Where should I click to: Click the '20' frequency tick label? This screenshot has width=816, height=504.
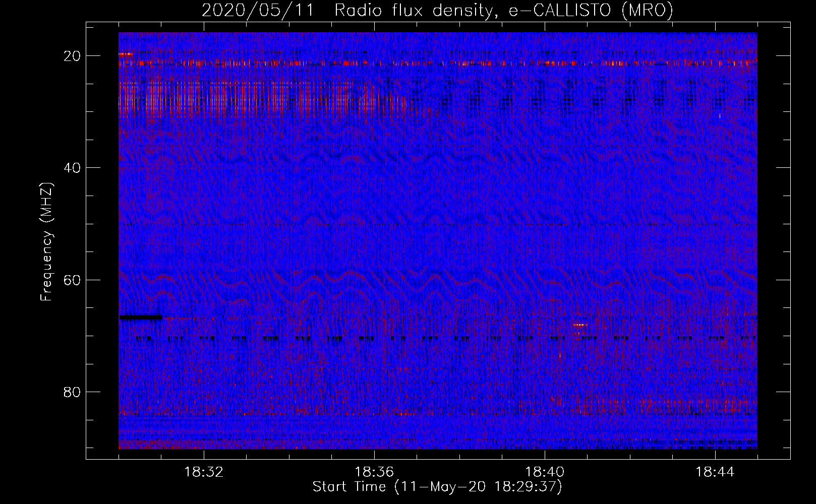coord(72,56)
